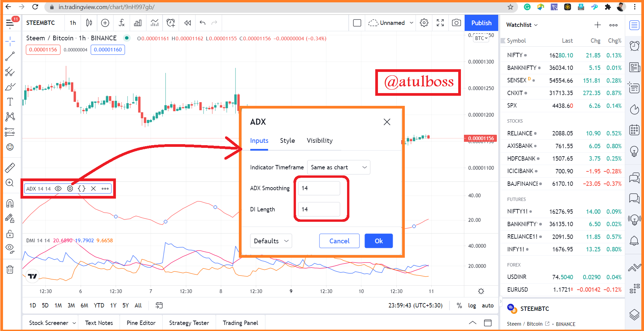The height and width of the screenshot is (331, 644).
Task: Click the compare or add symbol icon
Action: click(105, 23)
